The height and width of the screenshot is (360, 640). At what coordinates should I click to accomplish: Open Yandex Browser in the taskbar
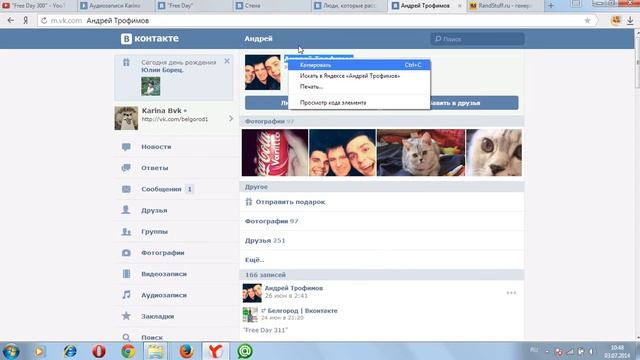pos(215,351)
